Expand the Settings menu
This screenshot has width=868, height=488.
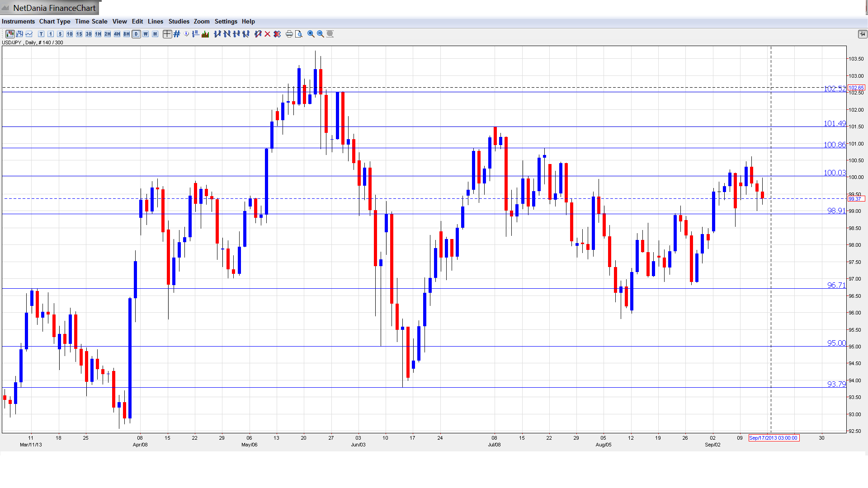pos(226,21)
